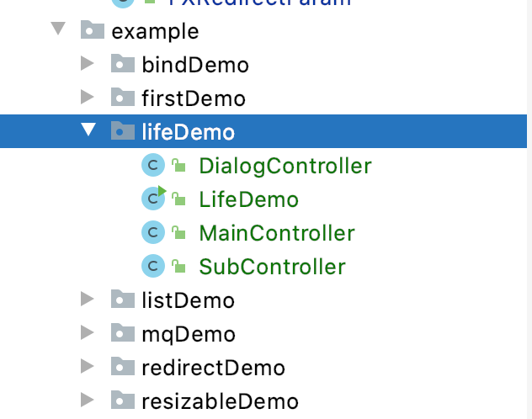
Task: Select the SubController class
Action: point(272,267)
